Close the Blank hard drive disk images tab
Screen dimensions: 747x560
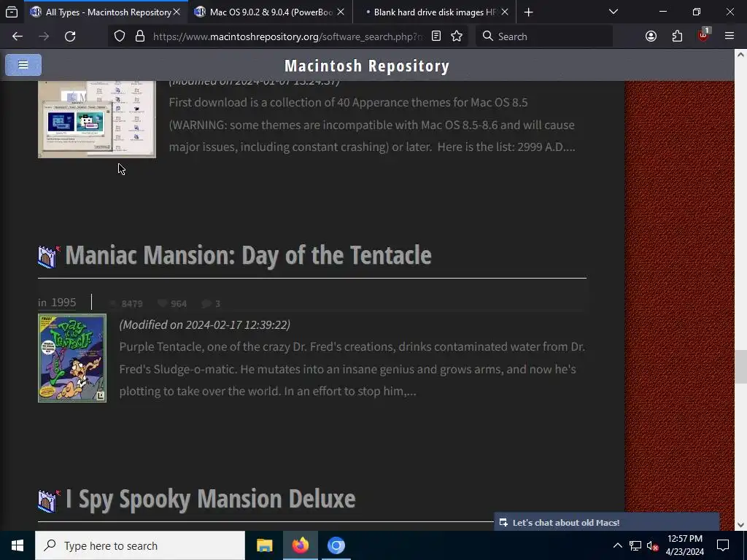pos(505,12)
